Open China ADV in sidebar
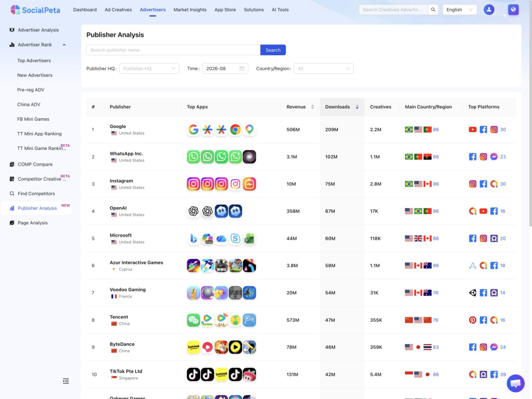 [x=29, y=104]
